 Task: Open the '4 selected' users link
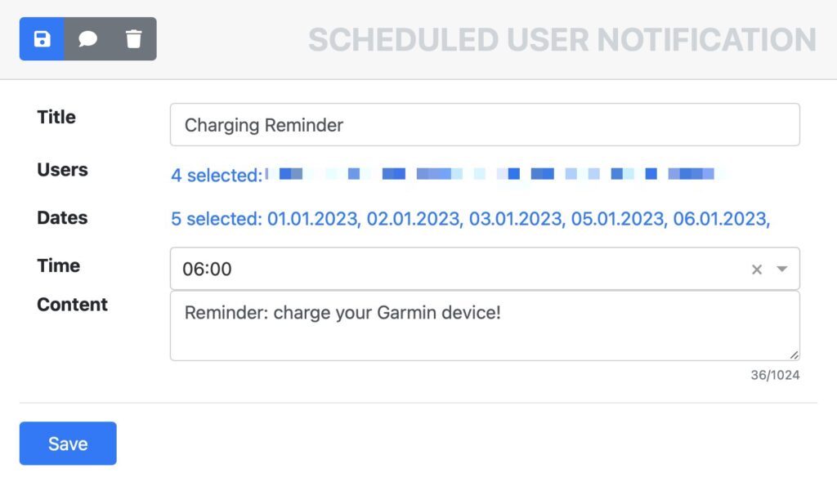[217, 175]
